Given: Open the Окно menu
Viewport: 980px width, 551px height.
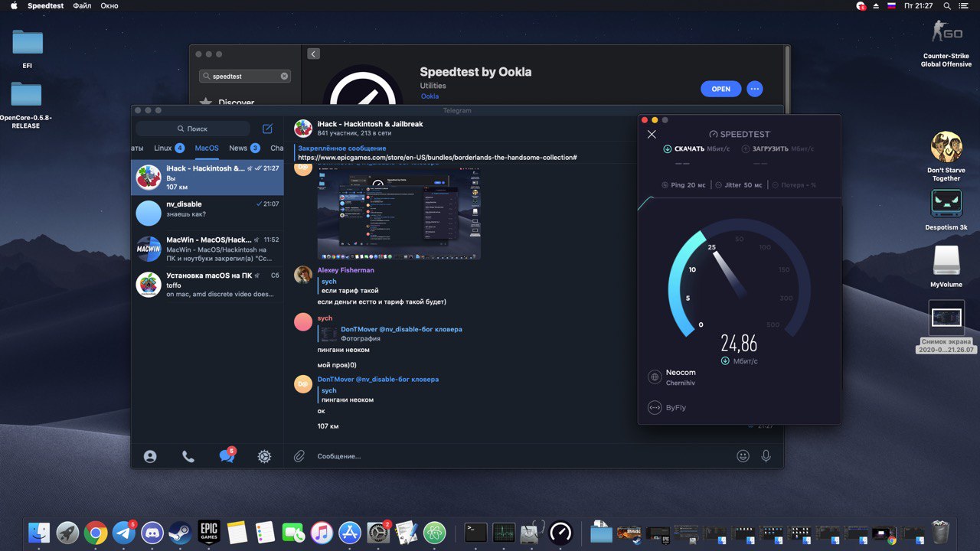Looking at the screenshot, I should click(109, 6).
